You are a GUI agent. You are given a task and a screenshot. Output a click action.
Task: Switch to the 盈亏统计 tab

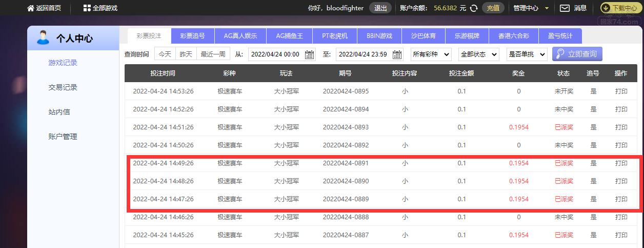pyautogui.click(x=560, y=36)
